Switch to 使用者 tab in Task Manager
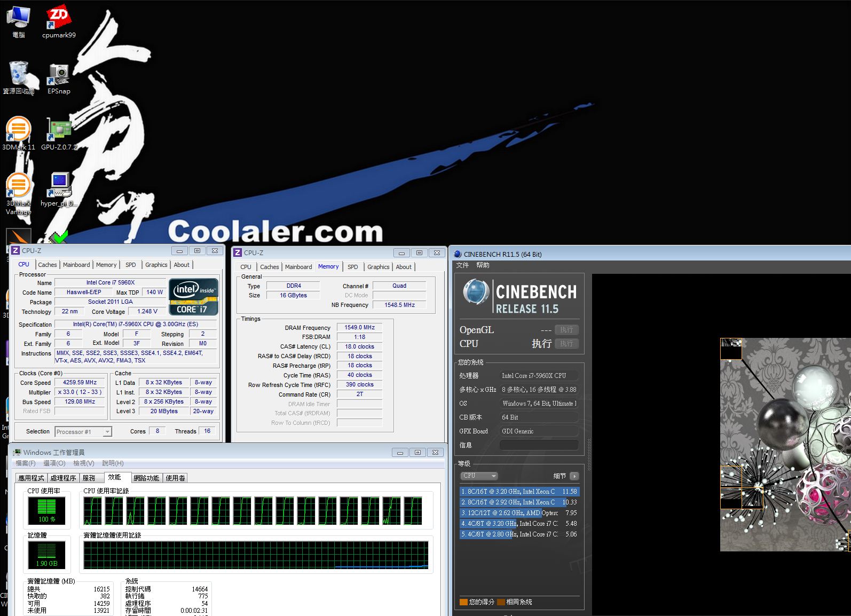Image resolution: width=851 pixels, height=616 pixels. pyautogui.click(x=176, y=478)
